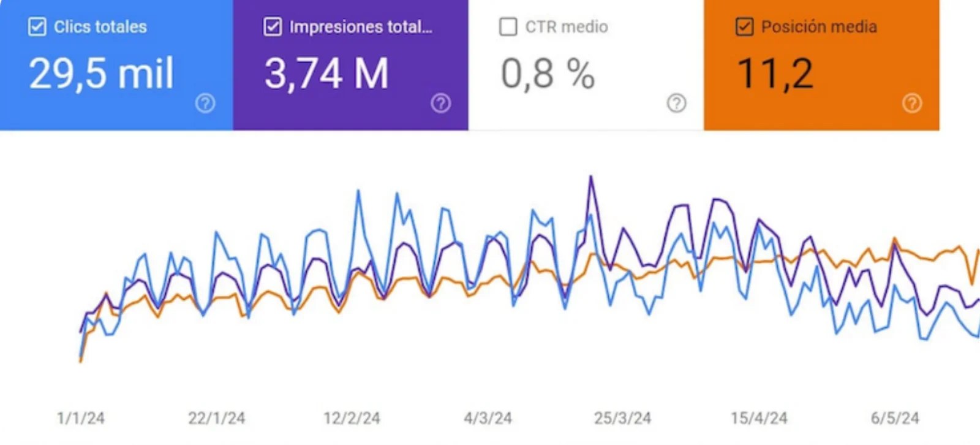The image size is (980, 445).
Task: Uncheck the Posición media checkbox
Action: click(x=744, y=27)
